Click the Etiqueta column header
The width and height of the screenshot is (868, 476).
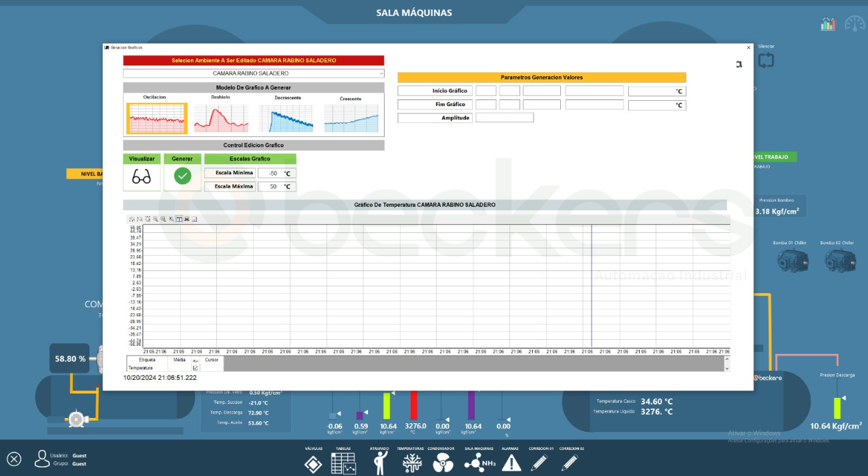coord(147,359)
